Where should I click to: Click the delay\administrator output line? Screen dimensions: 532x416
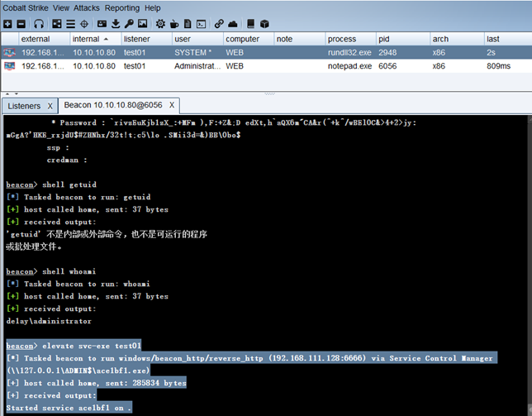coord(49,321)
